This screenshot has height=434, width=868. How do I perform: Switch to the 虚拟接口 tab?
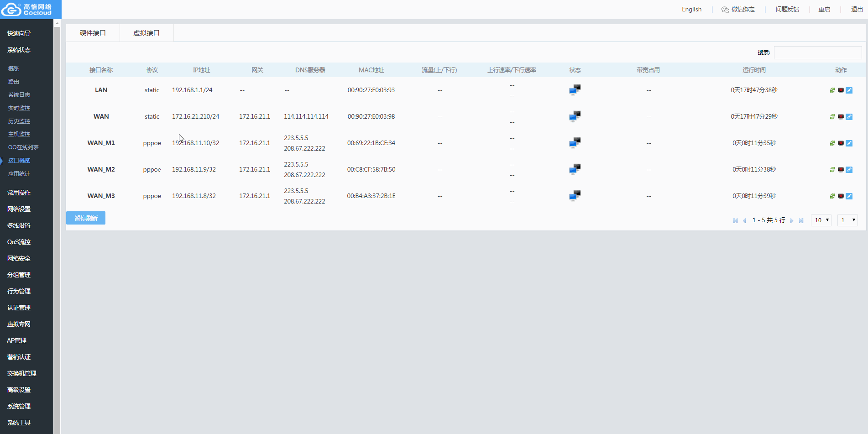click(x=146, y=33)
